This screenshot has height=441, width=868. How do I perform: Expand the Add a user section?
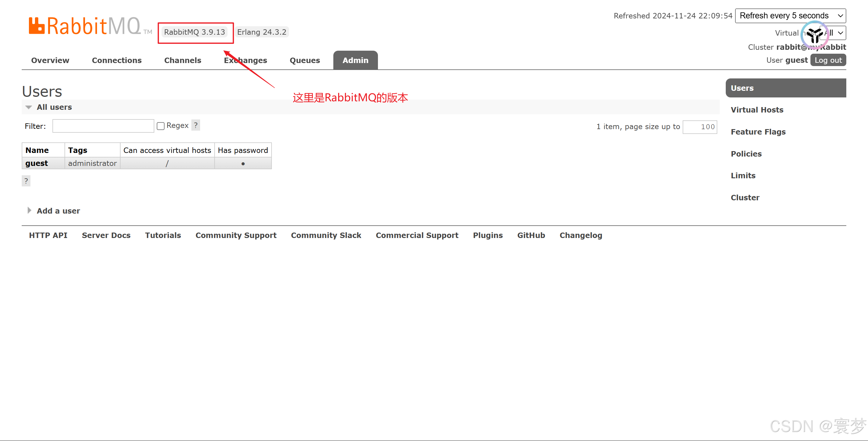(58, 211)
